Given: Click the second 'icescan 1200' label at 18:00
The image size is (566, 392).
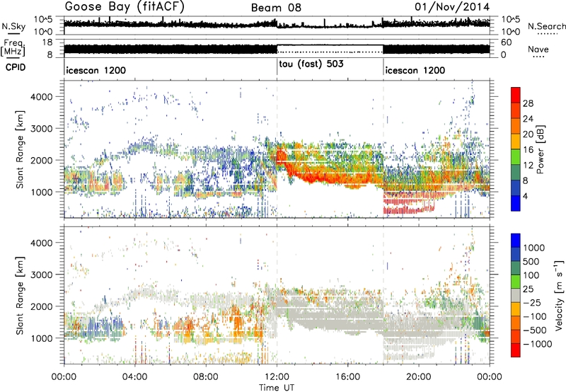Looking at the screenshot, I should tap(415, 70).
